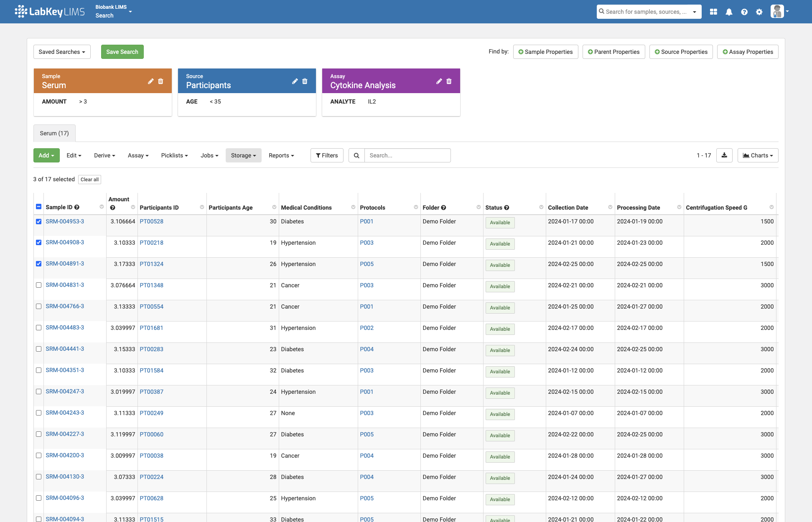Add a Parent Properties filter
Screen dimensions: 812x522
coord(613,52)
